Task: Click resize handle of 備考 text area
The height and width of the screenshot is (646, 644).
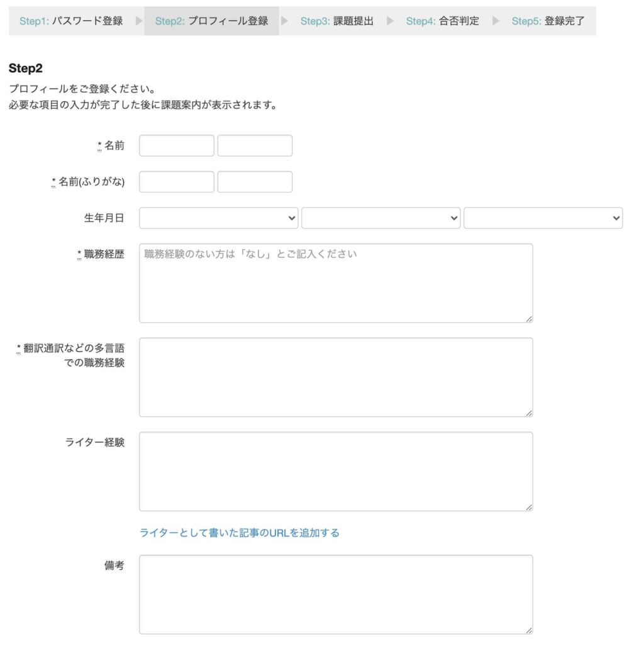Action: [x=529, y=630]
